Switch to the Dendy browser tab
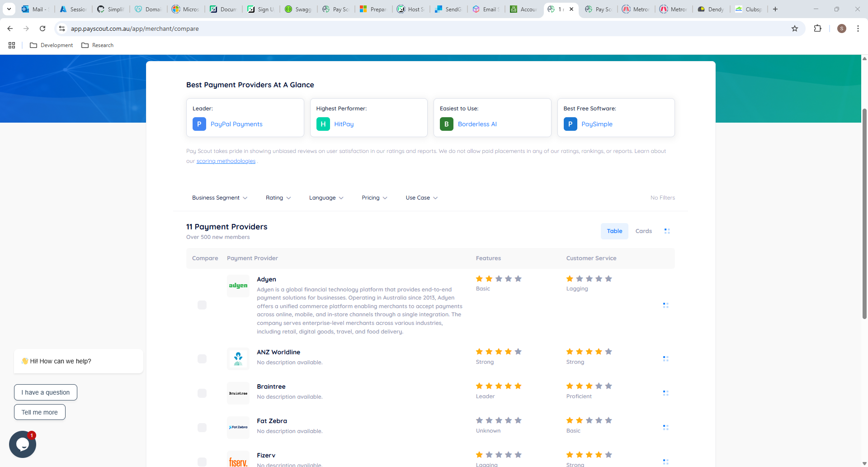 pyautogui.click(x=711, y=9)
